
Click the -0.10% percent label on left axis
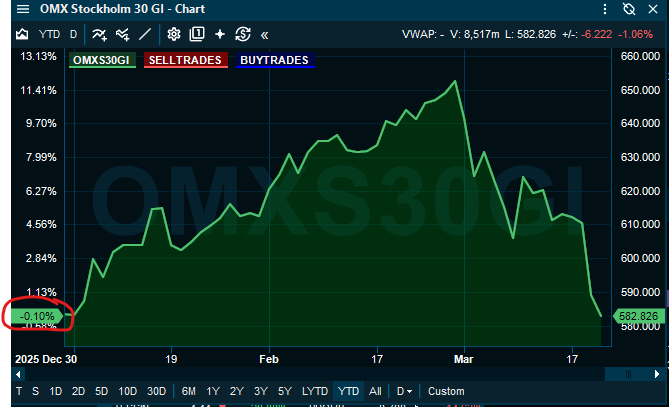point(37,316)
